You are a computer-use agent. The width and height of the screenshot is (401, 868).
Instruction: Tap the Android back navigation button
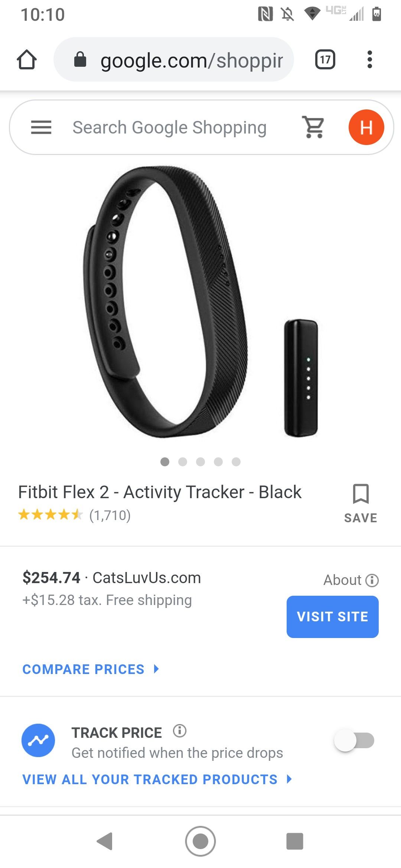click(x=105, y=841)
